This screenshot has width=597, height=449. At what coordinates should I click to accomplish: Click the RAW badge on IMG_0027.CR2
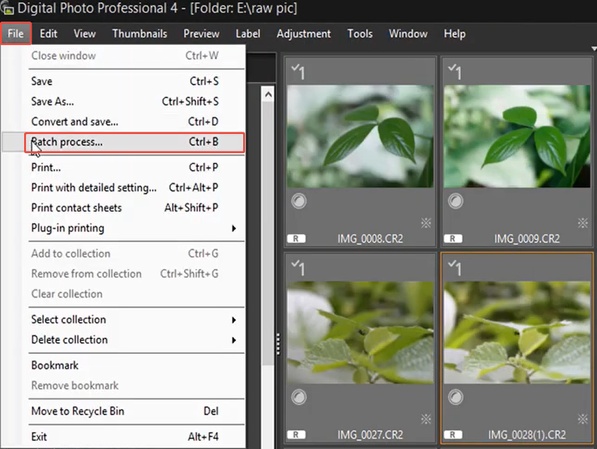296,435
